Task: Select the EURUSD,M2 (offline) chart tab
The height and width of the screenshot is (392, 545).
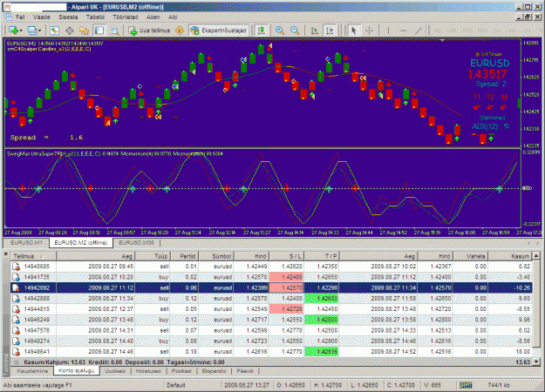Action: [x=81, y=243]
